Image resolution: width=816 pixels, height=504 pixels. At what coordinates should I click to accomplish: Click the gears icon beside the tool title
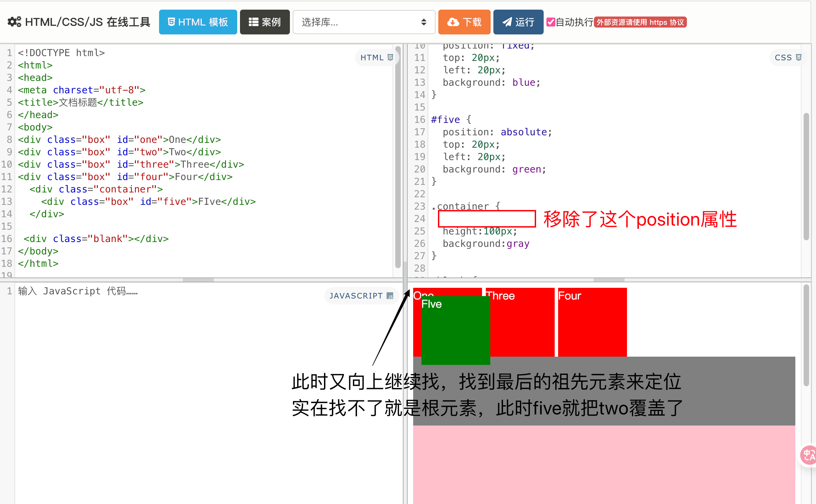tap(14, 22)
